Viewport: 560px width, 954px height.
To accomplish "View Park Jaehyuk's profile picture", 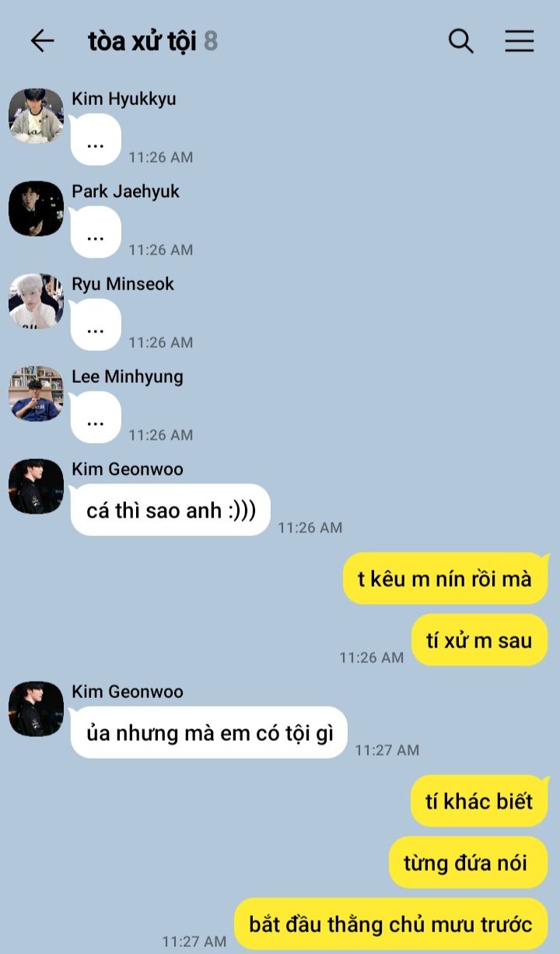I will click(36, 209).
